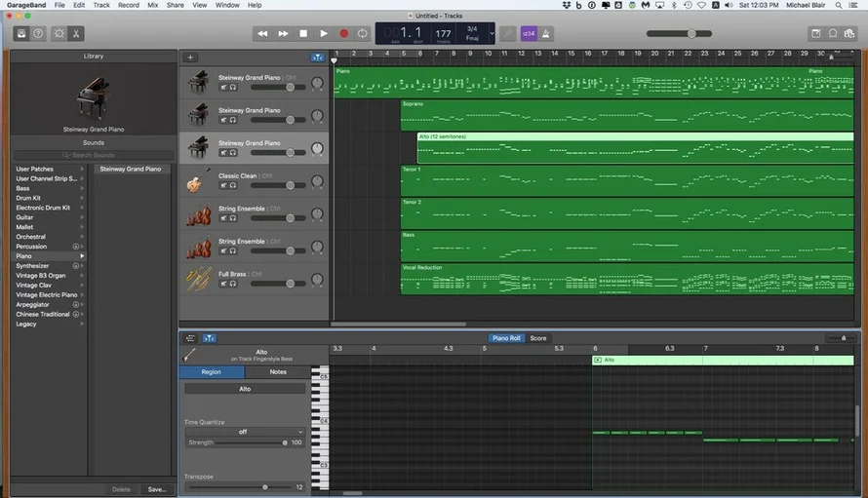Add a new track with the plus button
The width and height of the screenshot is (868, 498).
(190, 57)
